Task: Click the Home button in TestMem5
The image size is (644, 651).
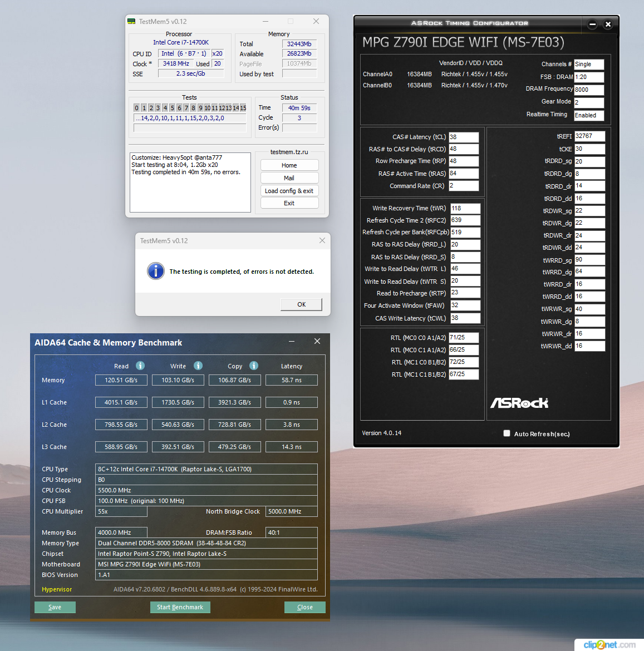Action: coord(289,165)
